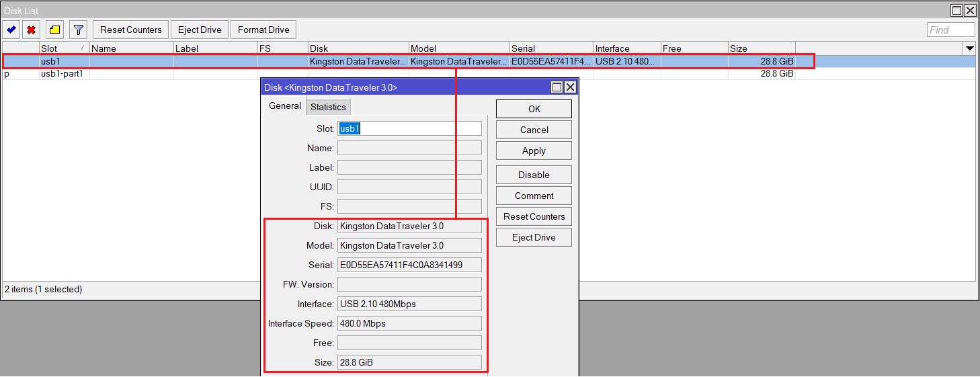Click the Format Drive button
Image resolution: width=980 pixels, height=377 pixels.
pos(263,30)
